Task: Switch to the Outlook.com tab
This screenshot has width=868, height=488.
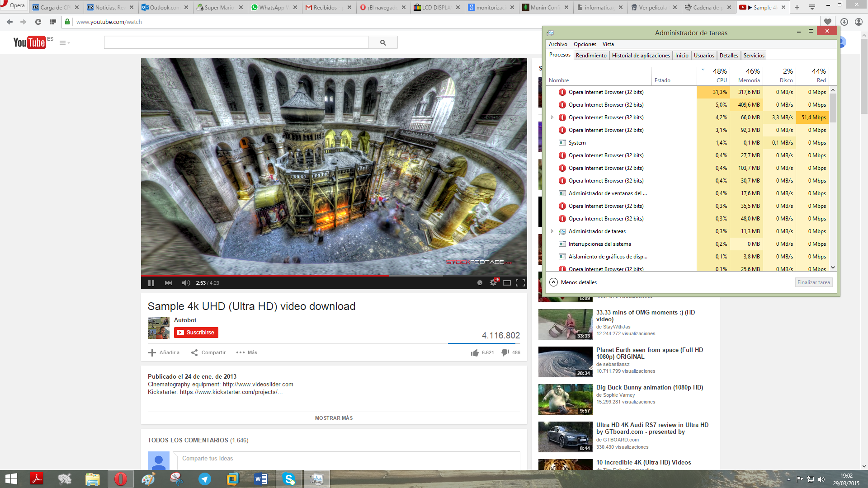Action: point(165,7)
